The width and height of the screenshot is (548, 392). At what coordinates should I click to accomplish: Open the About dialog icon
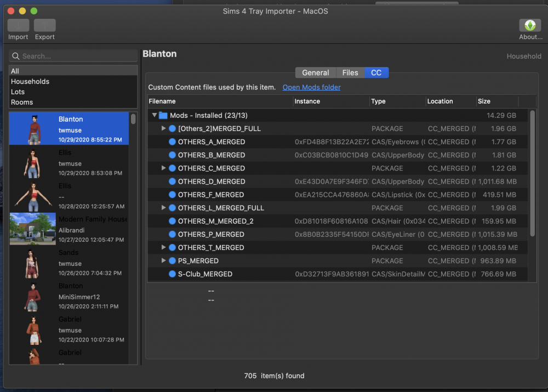pyautogui.click(x=530, y=25)
